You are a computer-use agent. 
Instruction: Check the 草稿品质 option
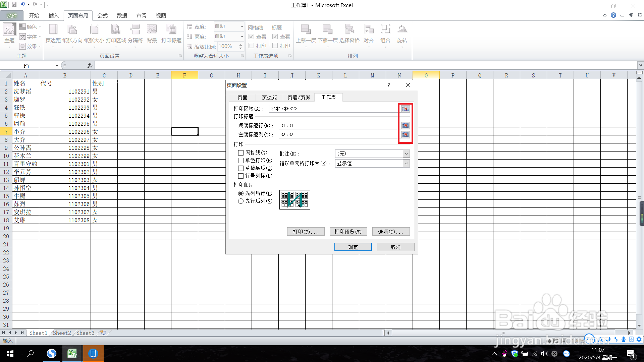[240, 168]
